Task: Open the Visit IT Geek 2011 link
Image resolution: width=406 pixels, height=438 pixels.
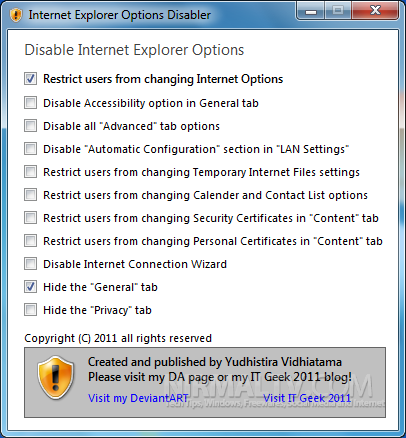Action: 307,398
